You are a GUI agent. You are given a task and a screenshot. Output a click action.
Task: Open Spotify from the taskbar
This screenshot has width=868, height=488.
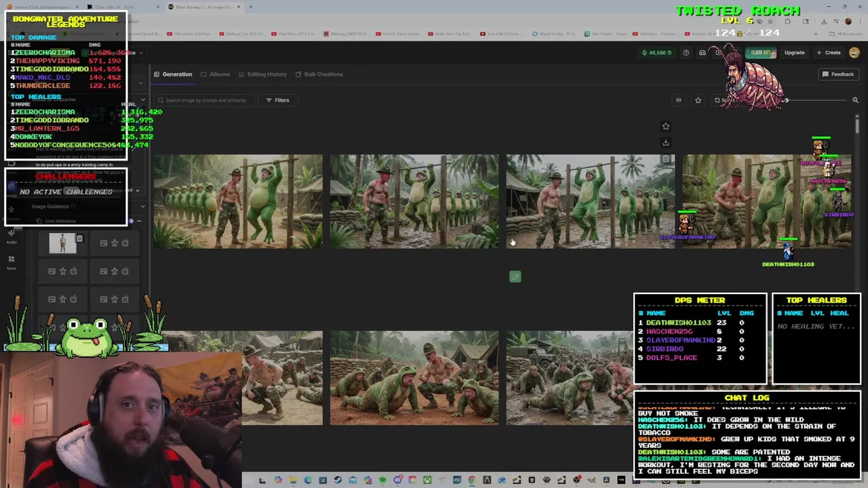point(382,481)
